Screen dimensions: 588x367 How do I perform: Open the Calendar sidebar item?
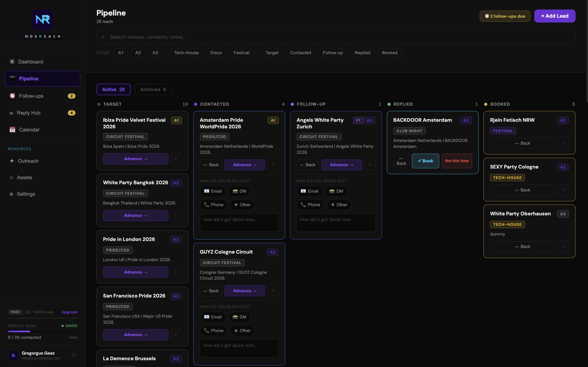(29, 130)
